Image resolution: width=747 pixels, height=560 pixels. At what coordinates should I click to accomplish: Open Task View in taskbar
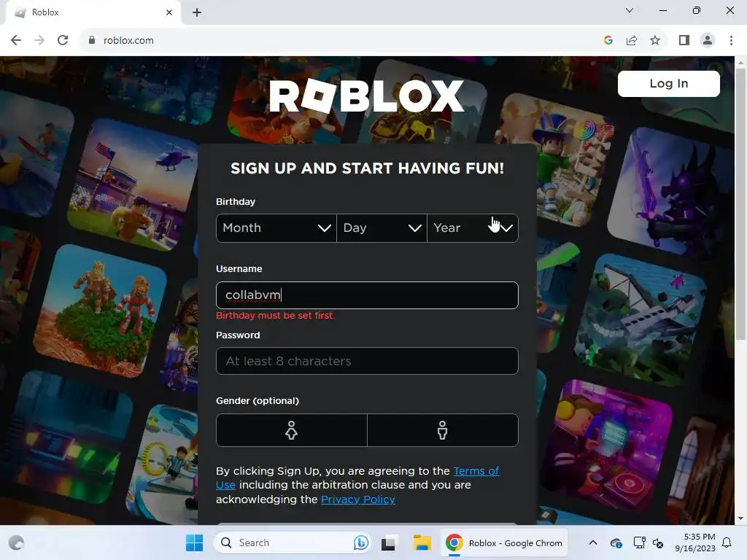389,542
